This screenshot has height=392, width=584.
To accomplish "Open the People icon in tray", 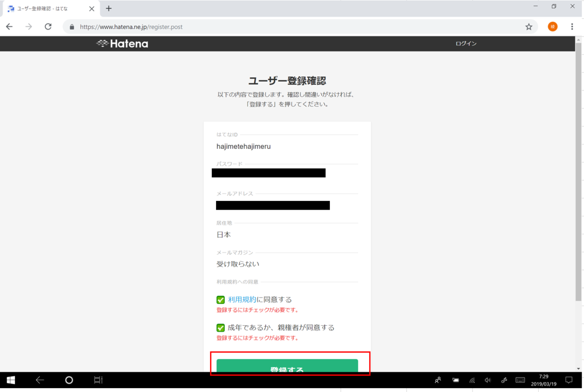I will pos(438,380).
